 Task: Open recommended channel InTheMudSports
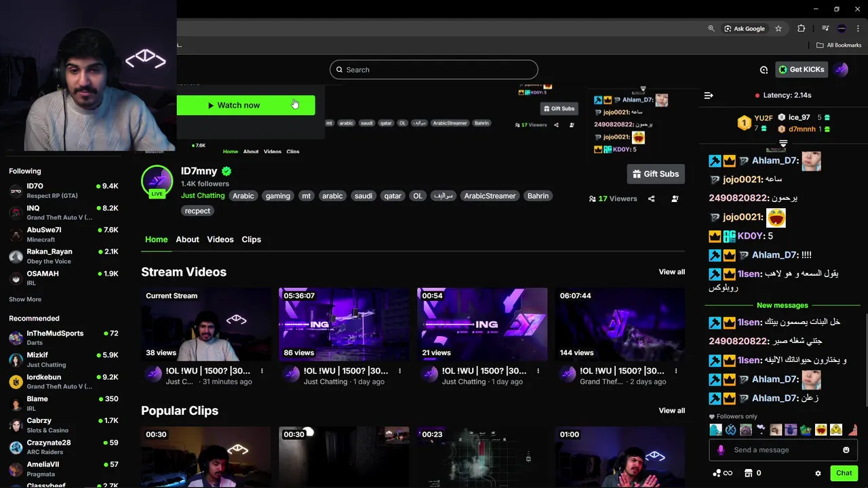(64, 338)
